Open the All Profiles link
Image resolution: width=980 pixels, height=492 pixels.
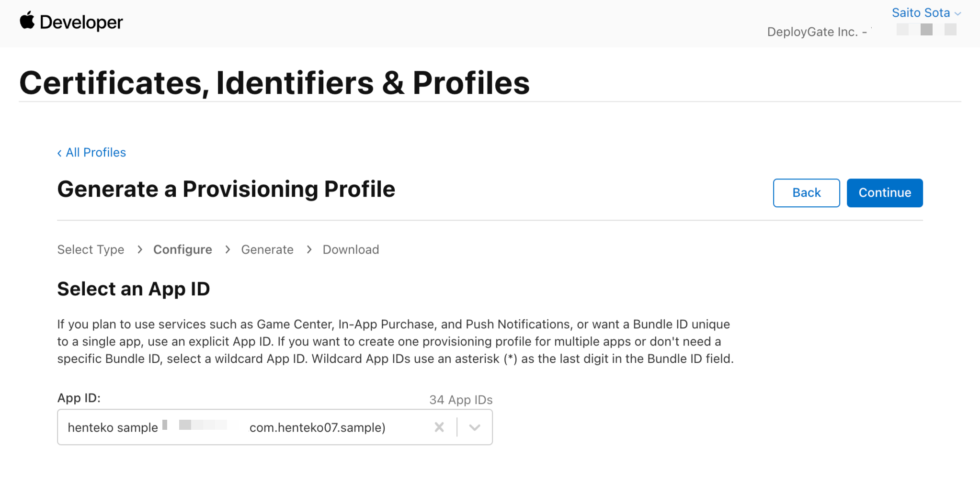click(95, 152)
